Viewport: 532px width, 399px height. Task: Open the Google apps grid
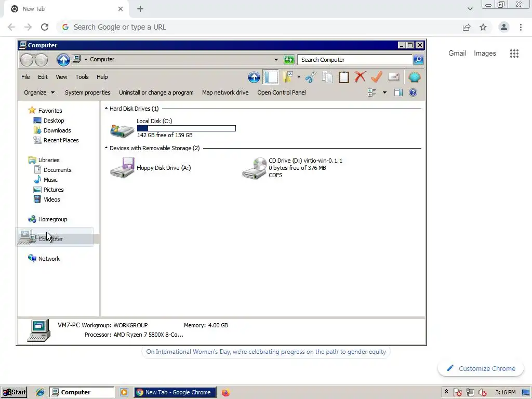point(514,54)
